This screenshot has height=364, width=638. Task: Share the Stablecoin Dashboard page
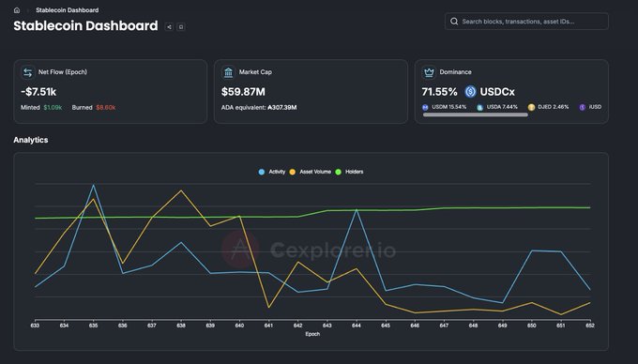click(169, 27)
